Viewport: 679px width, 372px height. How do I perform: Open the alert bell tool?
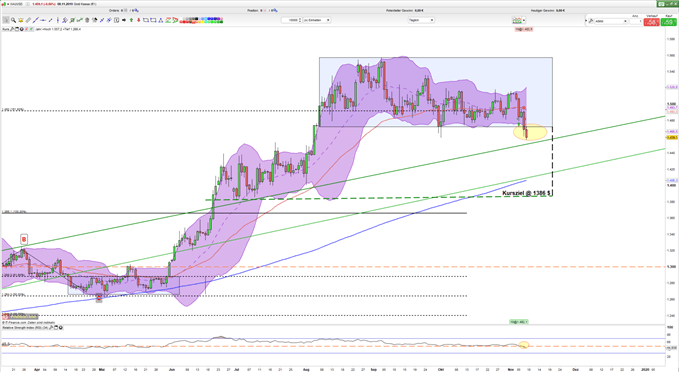point(21,20)
